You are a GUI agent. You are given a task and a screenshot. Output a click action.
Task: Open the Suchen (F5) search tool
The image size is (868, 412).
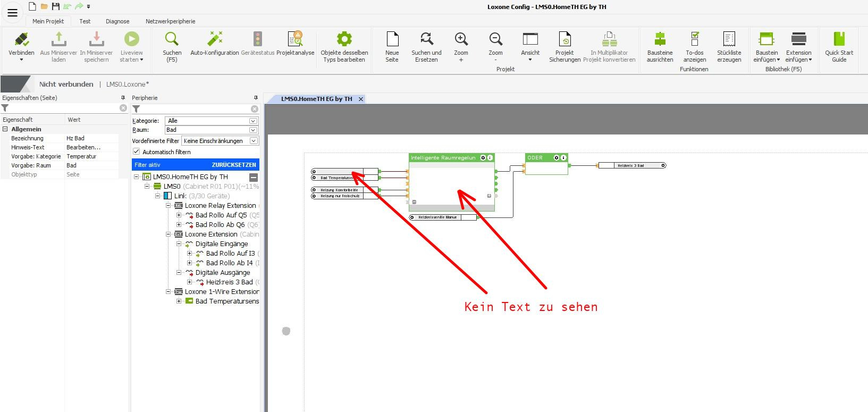coord(172,47)
